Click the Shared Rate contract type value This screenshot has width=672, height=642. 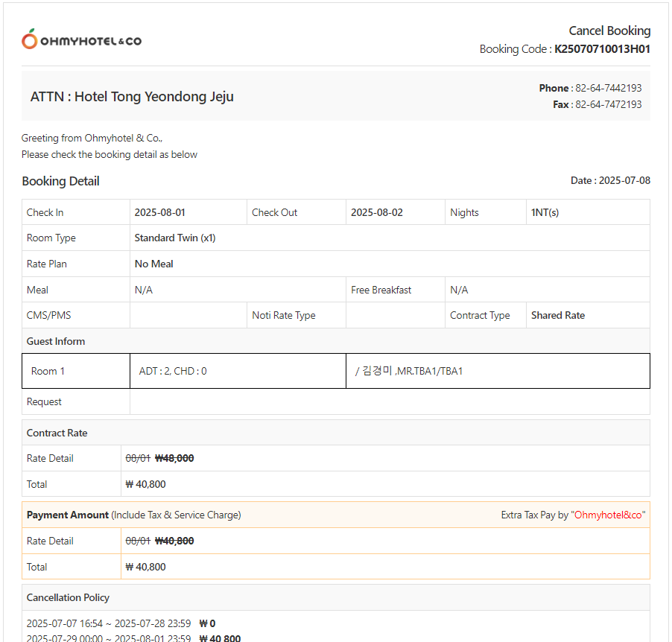(557, 315)
